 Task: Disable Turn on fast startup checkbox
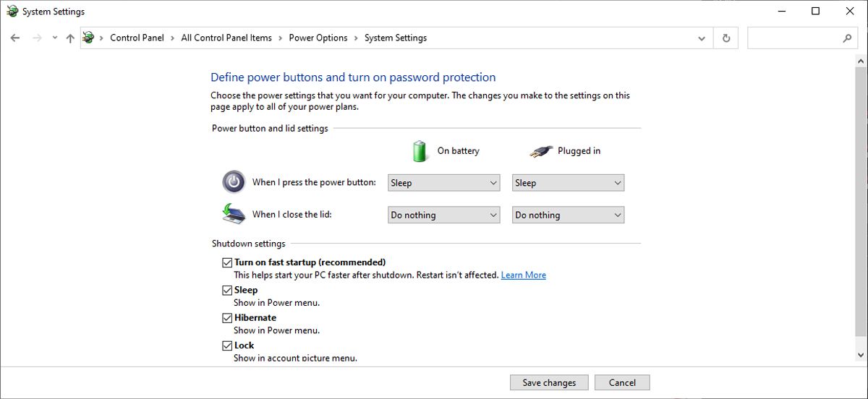[227, 262]
